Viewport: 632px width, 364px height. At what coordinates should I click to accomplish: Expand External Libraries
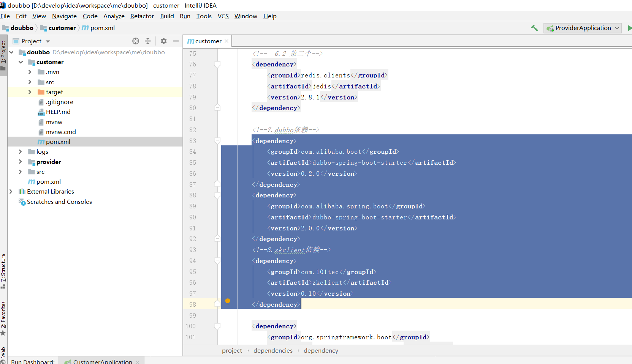point(11,192)
